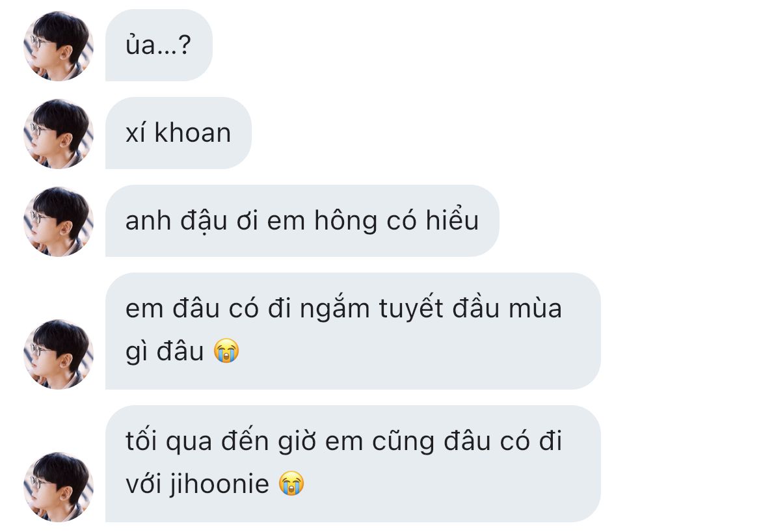Click the word 'đậu' in third message
This screenshot has width=761, height=532.
click(204, 222)
